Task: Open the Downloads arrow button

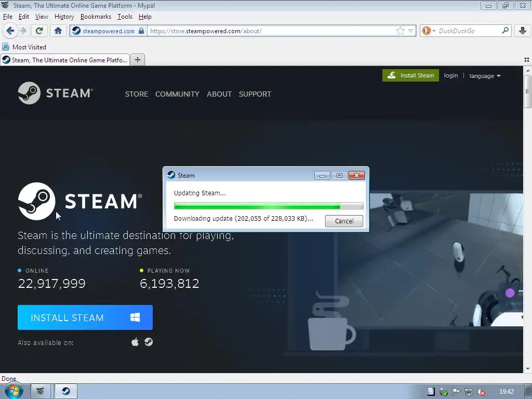Action: point(523,31)
